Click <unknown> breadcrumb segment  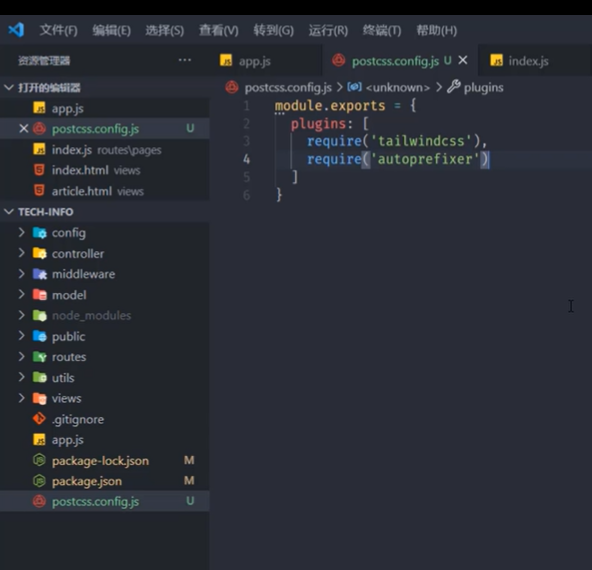pyautogui.click(x=398, y=88)
